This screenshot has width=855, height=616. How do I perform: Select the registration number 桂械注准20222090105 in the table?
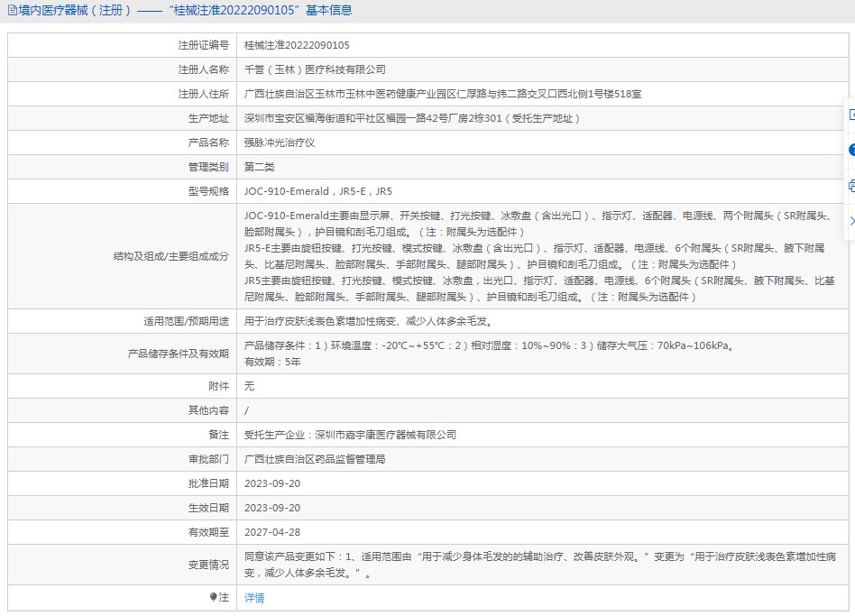[x=297, y=45]
